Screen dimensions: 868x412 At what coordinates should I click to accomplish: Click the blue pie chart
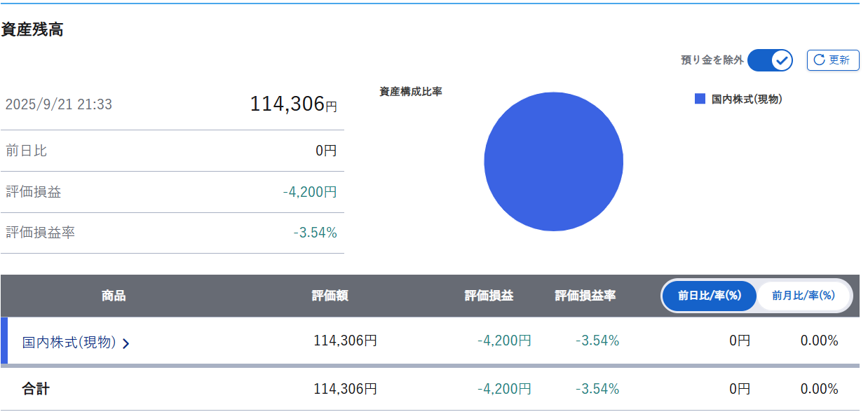(553, 162)
